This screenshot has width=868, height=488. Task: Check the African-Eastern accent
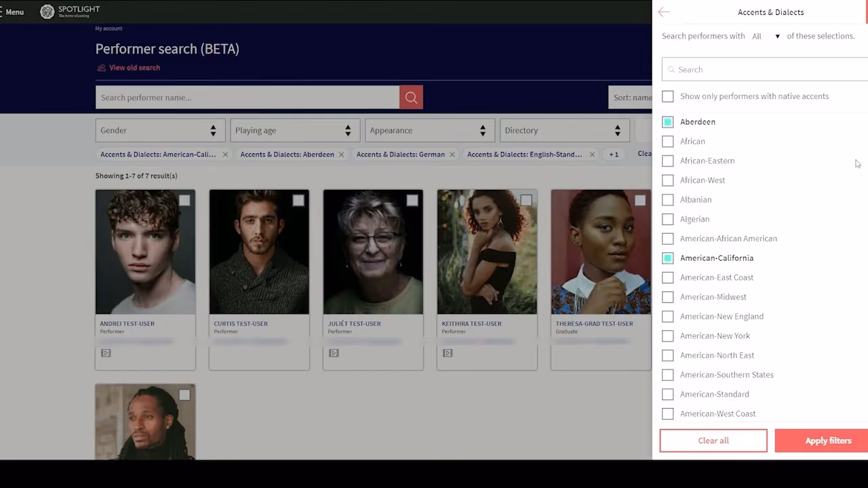click(668, 161)
